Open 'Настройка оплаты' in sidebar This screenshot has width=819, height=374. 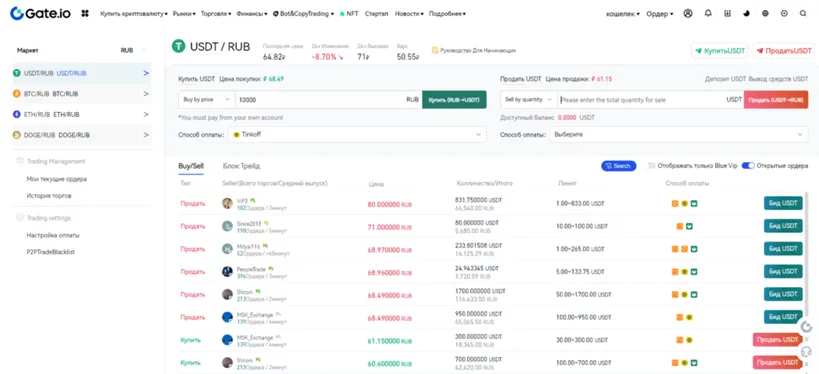click(x=53, y=235)
